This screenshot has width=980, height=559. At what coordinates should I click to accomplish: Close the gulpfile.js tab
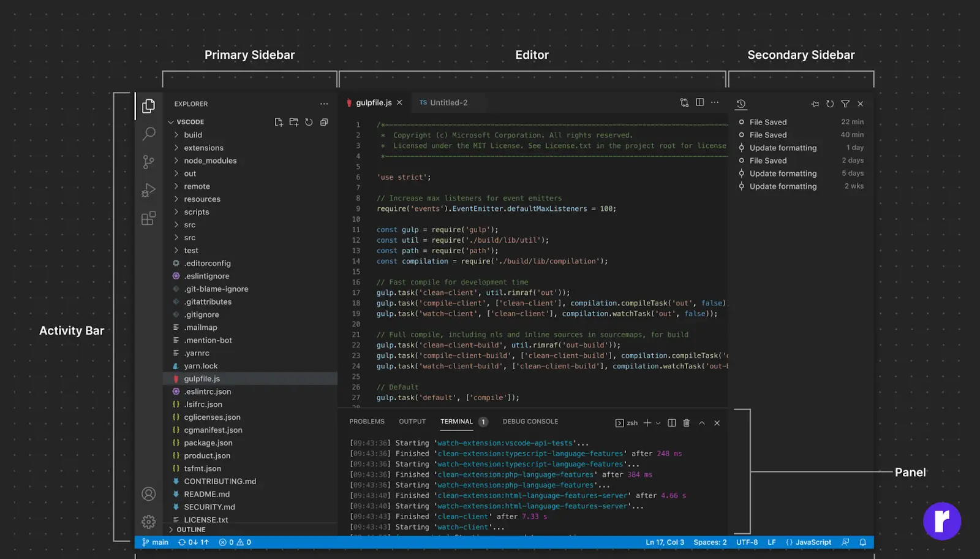[399, 102]
